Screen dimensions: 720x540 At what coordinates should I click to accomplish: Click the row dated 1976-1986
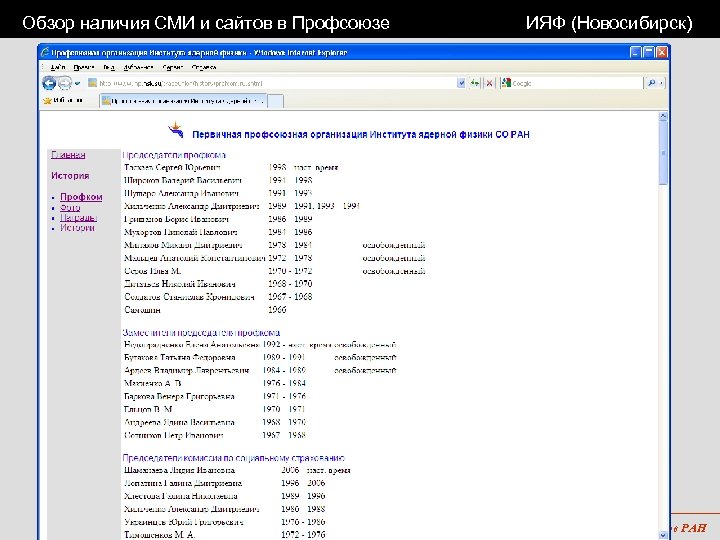click(x=225, y=522)
